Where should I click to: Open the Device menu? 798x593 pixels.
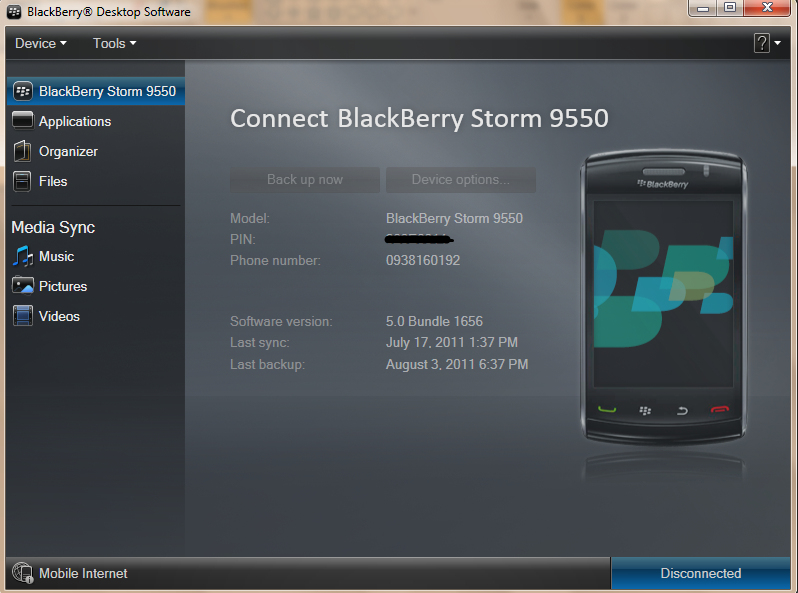(41, 43)
